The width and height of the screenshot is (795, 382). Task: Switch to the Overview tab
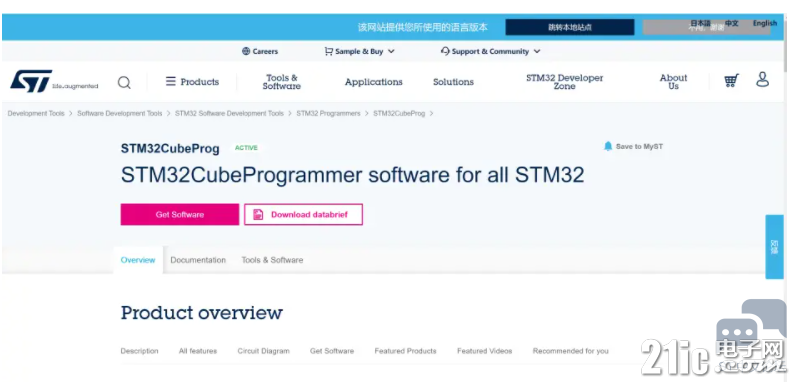click(138, 260)
